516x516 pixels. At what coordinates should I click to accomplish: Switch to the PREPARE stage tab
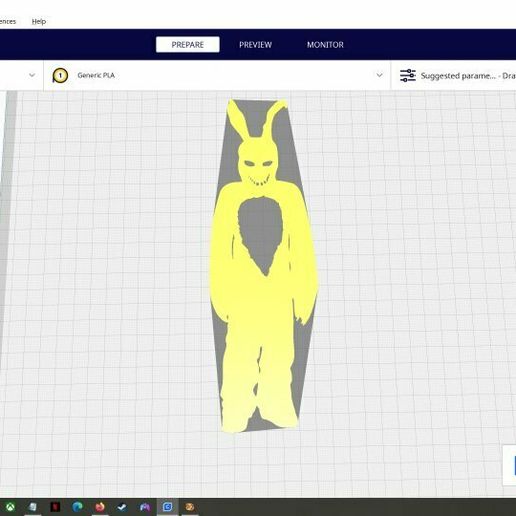[x=188, y=45]
